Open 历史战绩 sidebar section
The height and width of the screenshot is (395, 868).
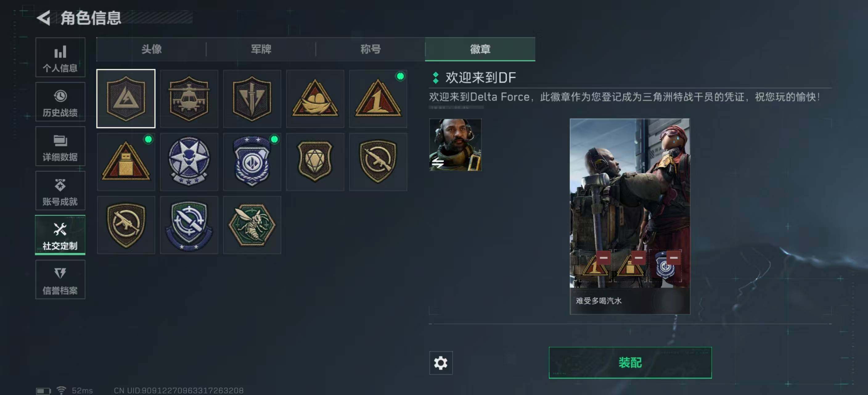60,102
